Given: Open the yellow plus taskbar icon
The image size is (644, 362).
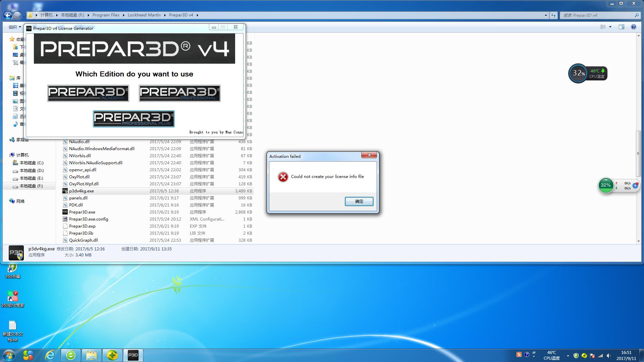Looking at the screenshot, I should (112, 355).
